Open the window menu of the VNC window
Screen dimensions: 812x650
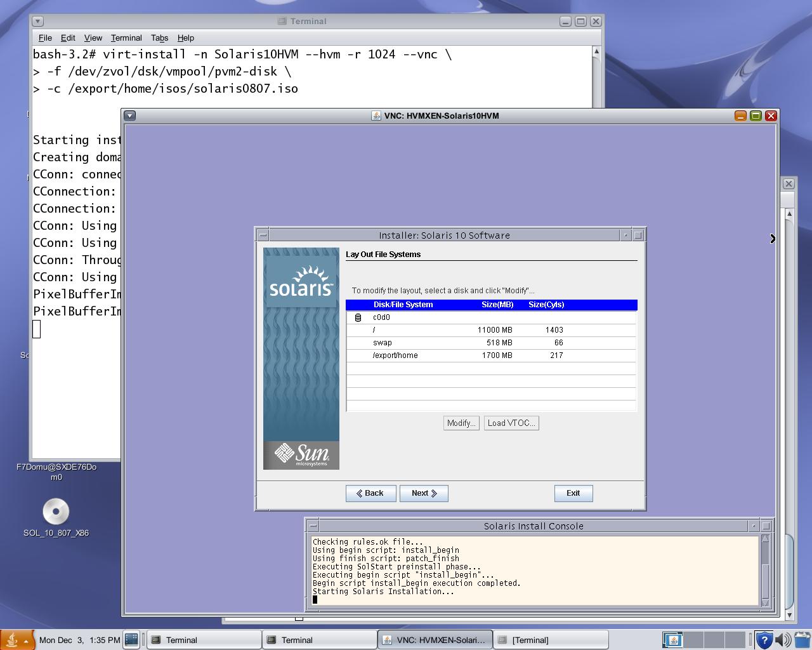[130, 116]
